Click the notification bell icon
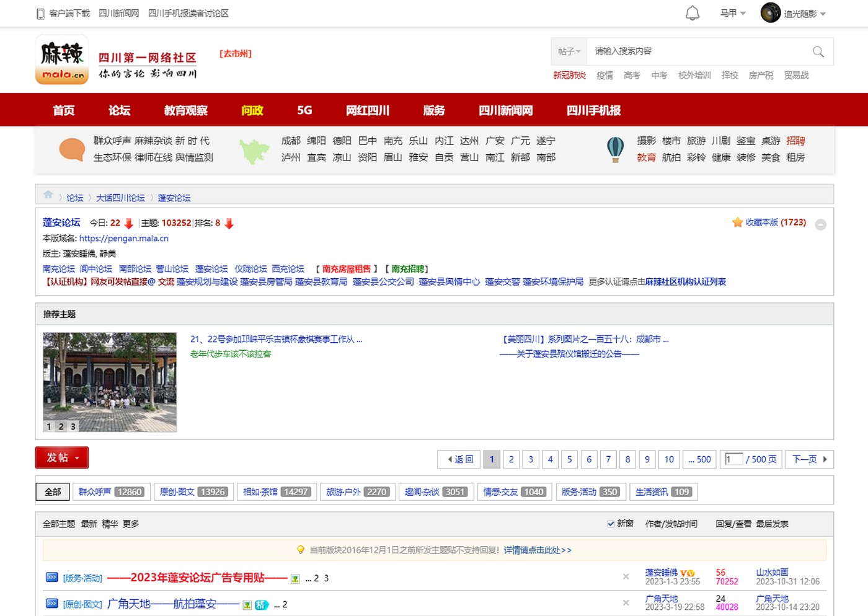 tap(692, 13)
